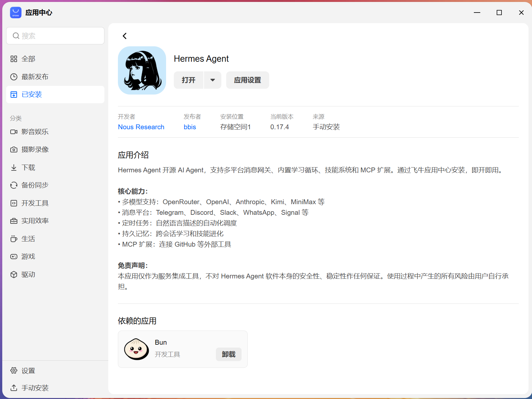532x399 pixels.
Task: Click the 最新发布 clock icon
Action: click(x=14, y=77)
